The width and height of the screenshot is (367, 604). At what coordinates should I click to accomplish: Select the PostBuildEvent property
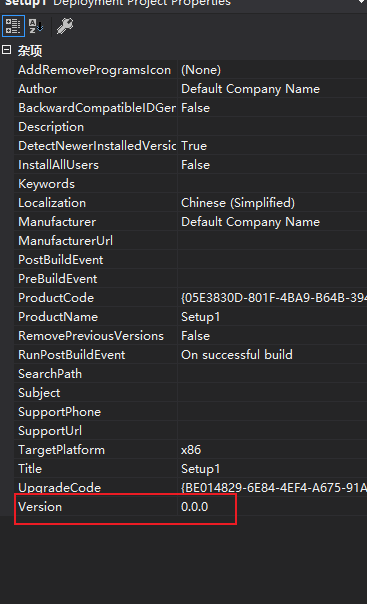coord(60,260)
